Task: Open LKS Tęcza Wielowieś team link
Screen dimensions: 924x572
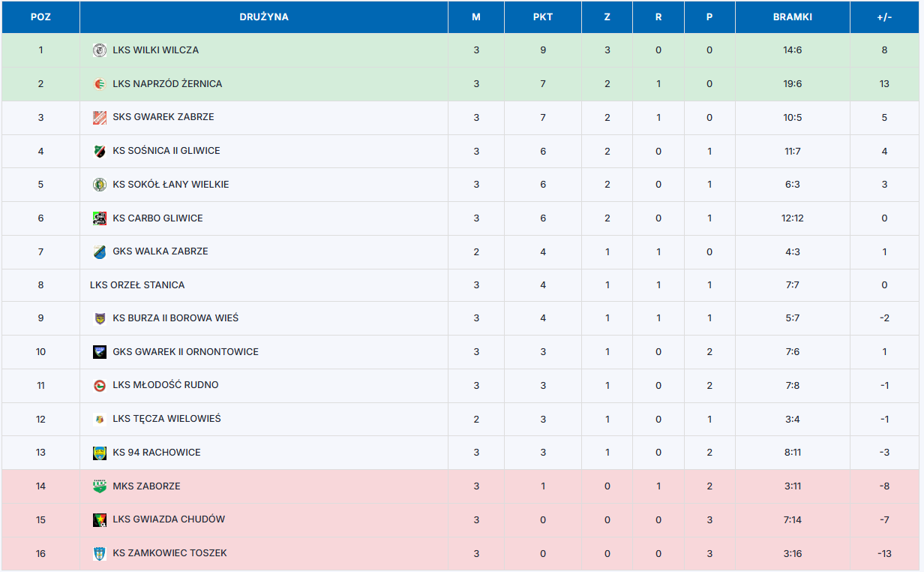Action: 167,419
